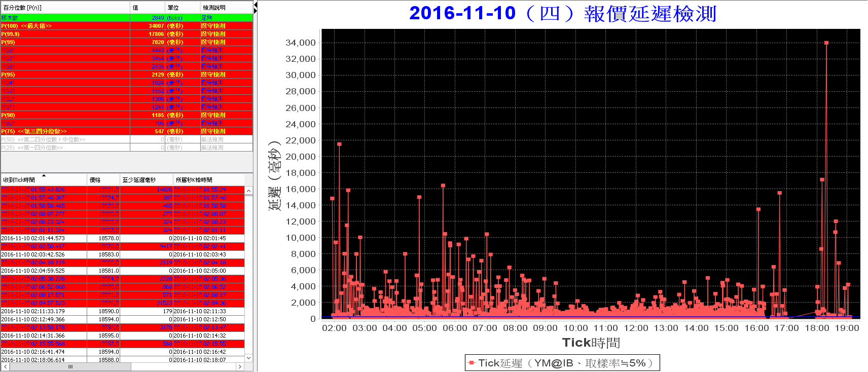The height and width of the screenshot is (372, 868).
Task: Select the P(97) row
Action: click(x=127, y=58)
